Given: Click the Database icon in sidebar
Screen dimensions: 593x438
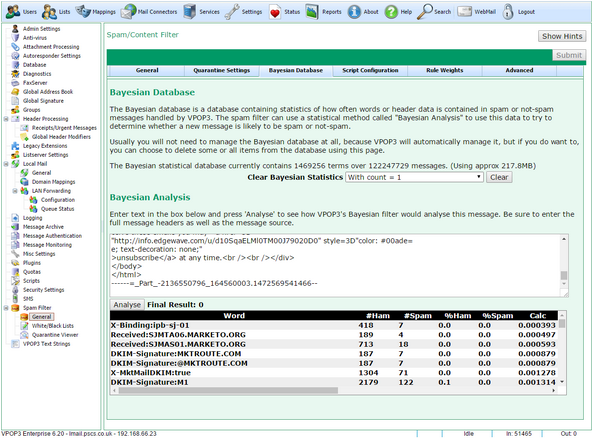Looking at the screenshot, I should coord(15,65).
